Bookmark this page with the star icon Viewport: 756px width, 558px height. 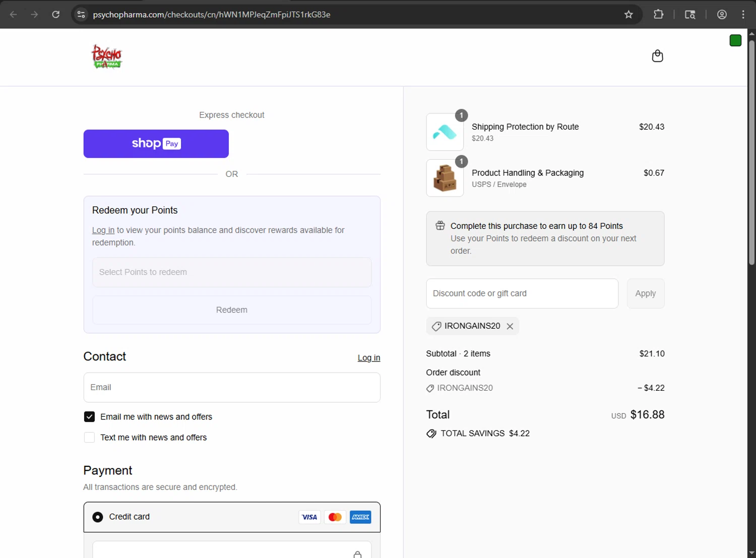pos(628,15)
